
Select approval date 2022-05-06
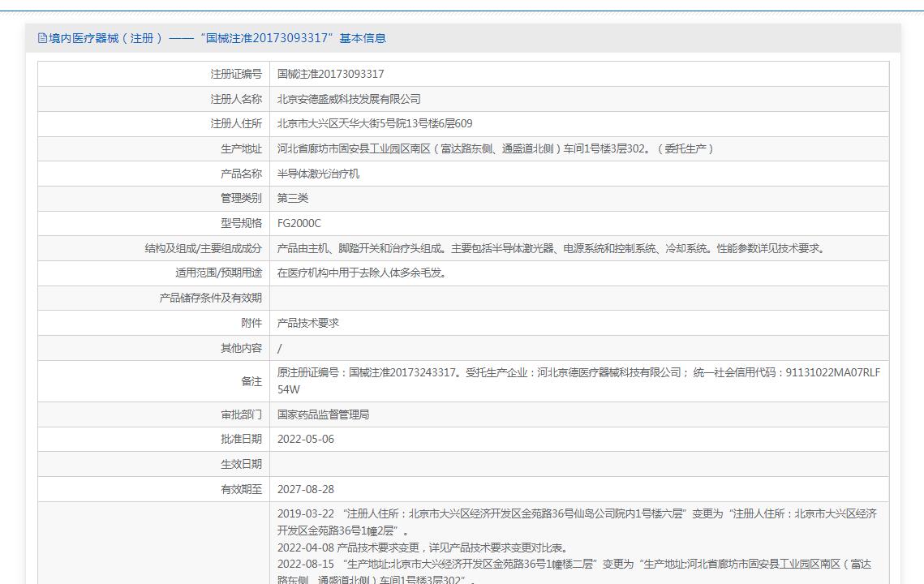point(306,440)
